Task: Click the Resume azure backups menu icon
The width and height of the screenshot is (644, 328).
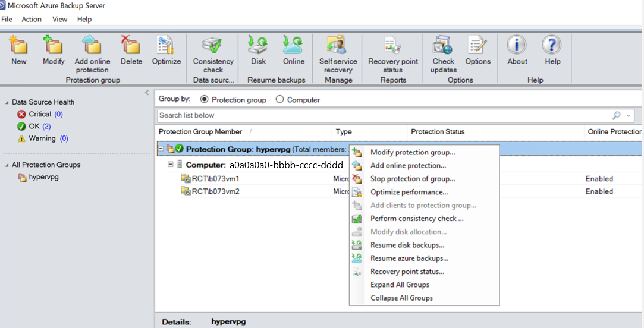Action: coord(357,258)
